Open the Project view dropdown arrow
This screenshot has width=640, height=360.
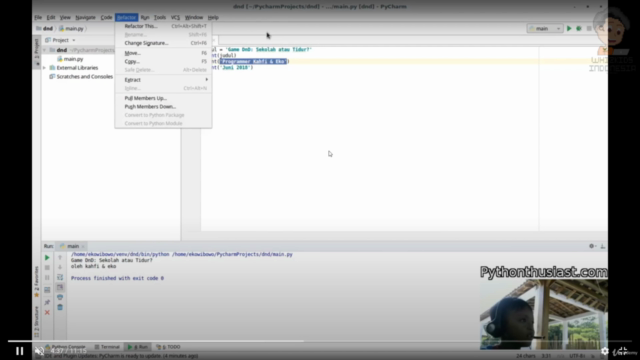point(74,40)
